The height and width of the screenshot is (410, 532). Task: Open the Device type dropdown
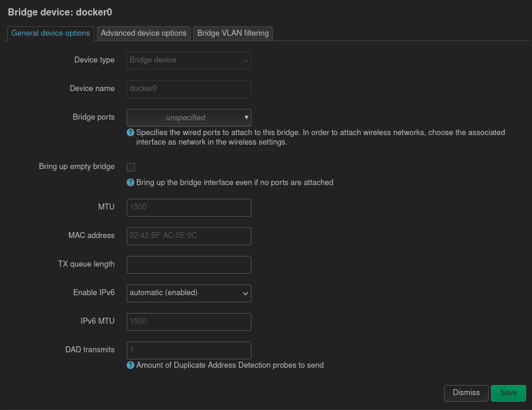(188, 60)
